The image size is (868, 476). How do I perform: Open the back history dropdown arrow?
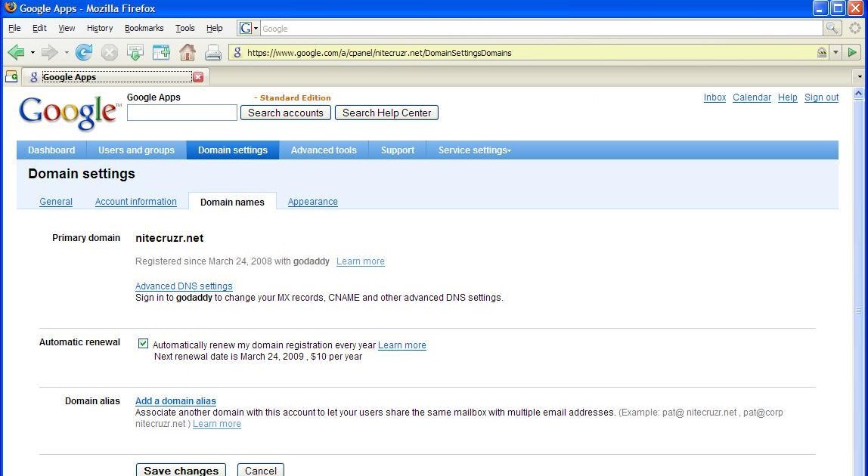(33, 53)
